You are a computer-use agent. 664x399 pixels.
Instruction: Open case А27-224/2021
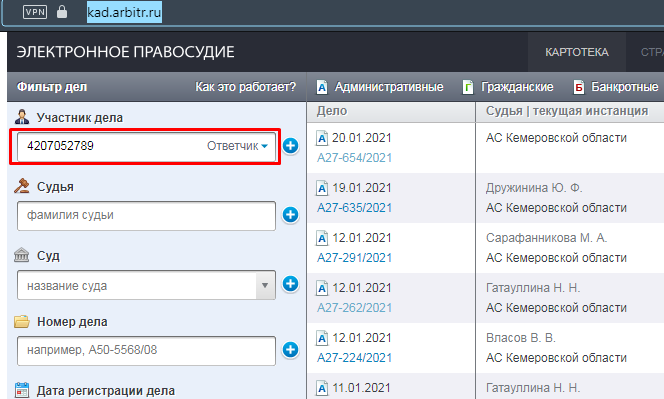[354, 358]
